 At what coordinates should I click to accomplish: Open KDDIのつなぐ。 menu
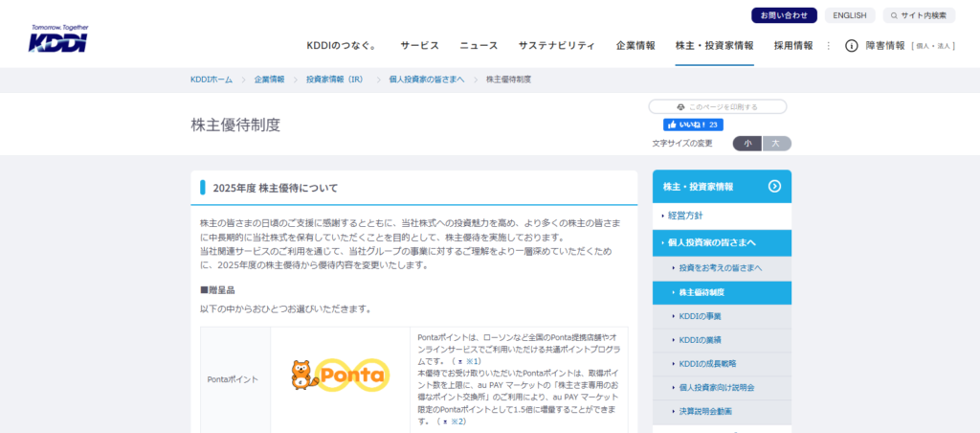click(x=344, y=46)
